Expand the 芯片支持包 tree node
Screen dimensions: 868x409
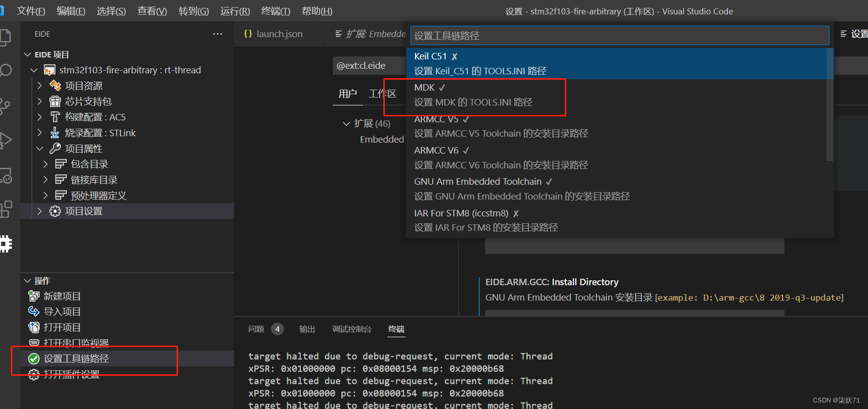tap(40, 102)
